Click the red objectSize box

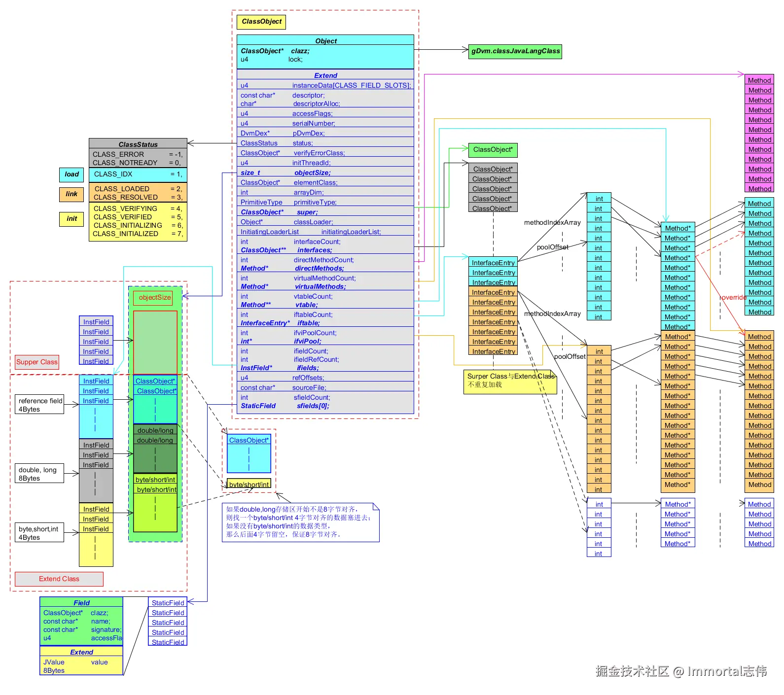(x=155, y=298)
